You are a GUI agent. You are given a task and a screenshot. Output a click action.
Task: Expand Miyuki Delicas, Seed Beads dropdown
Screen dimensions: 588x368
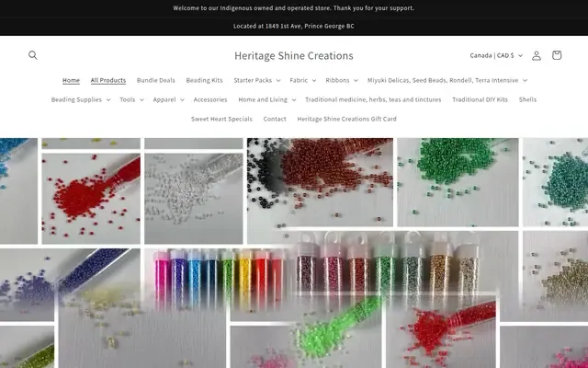[x=447, y=80]
